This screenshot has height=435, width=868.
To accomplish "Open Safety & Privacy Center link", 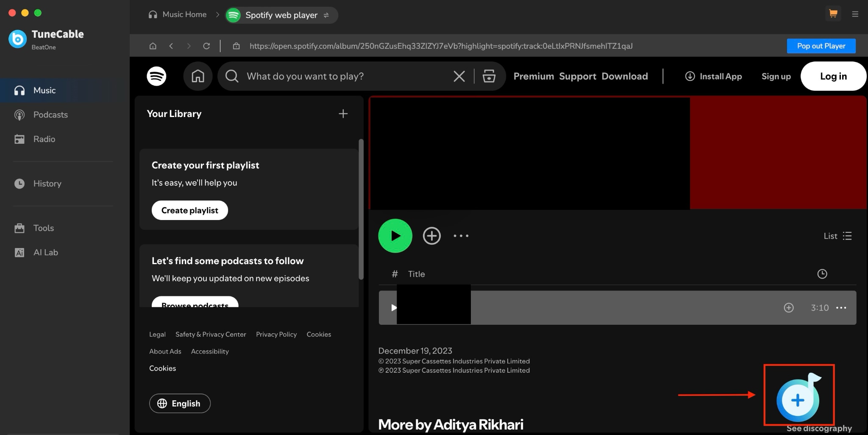I will point(211,335).
